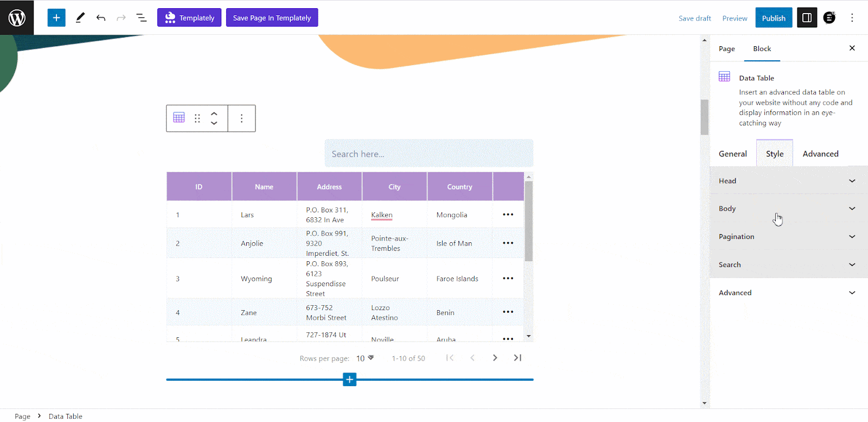This screenshot has height=422, width=868.
Task: Jump to last page of table
Action: pyautogui.click(x=518, y=358)
